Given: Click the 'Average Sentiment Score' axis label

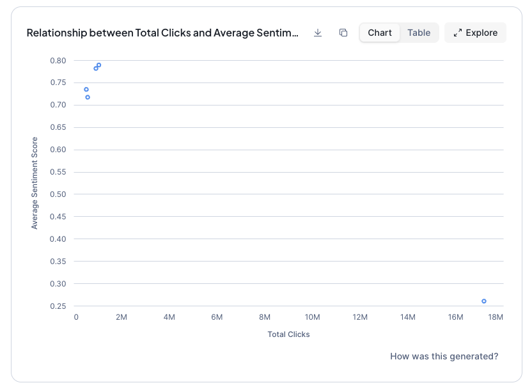Looking at the screenshot, I should click(x=35, y=183).
